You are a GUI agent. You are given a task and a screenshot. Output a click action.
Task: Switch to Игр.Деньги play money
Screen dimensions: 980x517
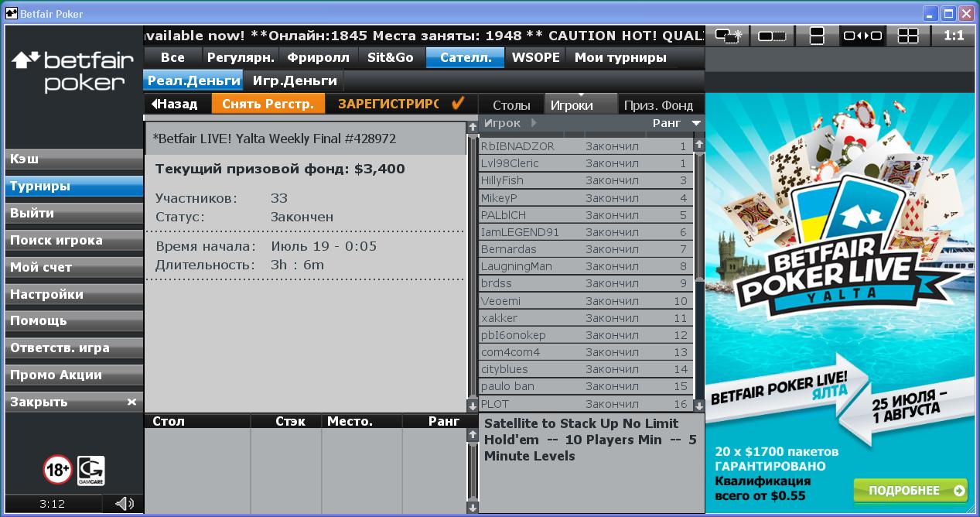point(295,80)
